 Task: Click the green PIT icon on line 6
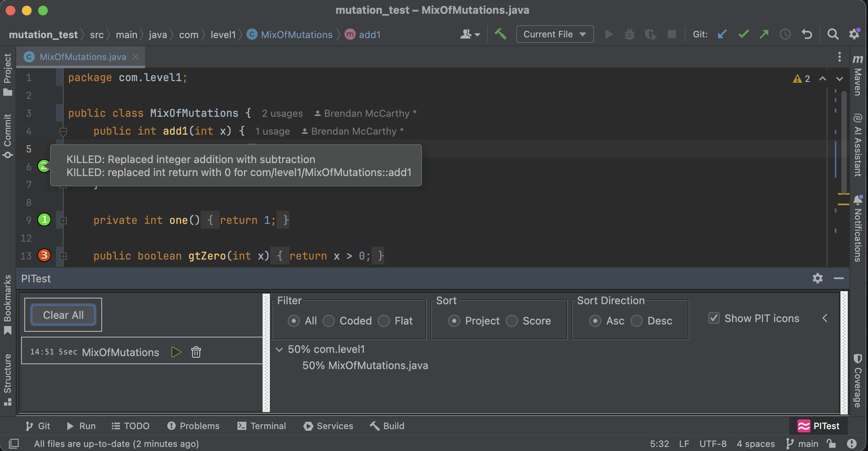click(43, 166)
